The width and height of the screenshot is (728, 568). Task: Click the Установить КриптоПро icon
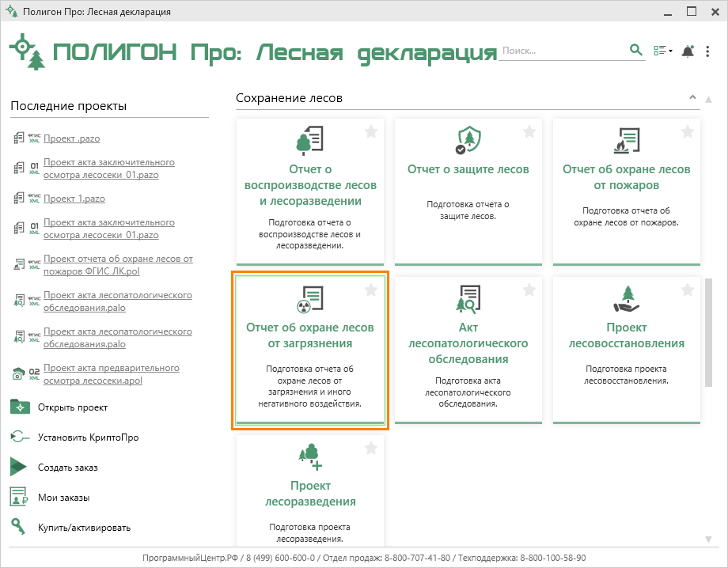[20, 437]
